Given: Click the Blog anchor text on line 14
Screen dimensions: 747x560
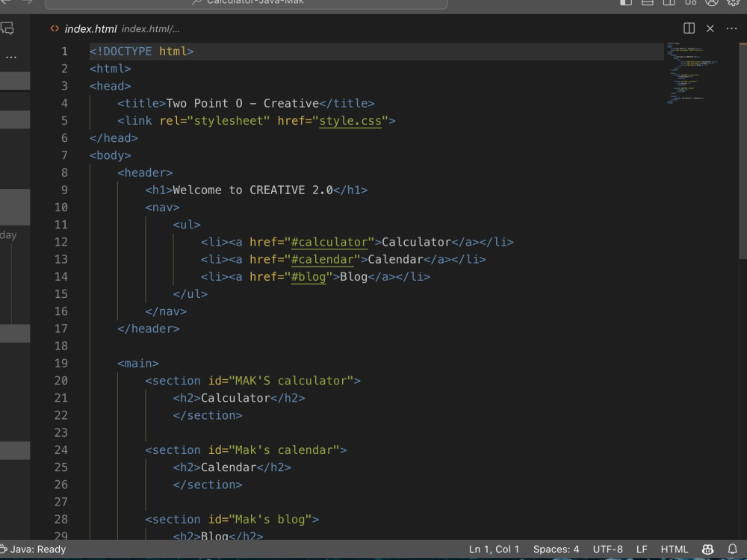Looking at the screenshot, I should (353, 277).
